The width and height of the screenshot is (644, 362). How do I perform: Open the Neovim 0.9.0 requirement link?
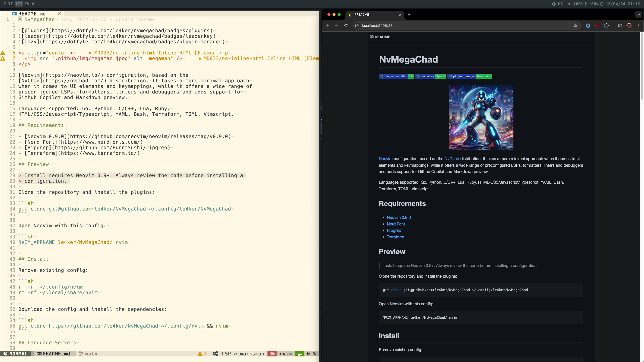pyautogui.click(x=399, y=218)
